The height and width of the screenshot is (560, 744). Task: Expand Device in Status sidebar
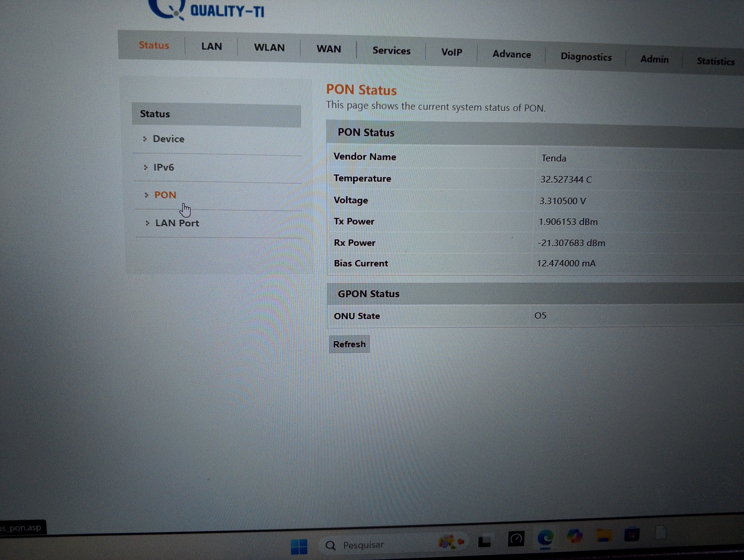(x=168, y=139)
